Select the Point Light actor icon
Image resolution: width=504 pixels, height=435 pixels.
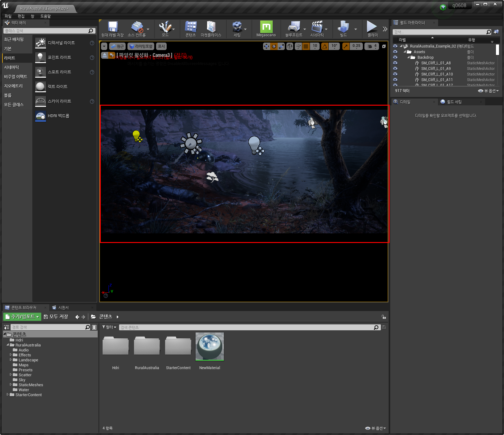pos(40,57)
